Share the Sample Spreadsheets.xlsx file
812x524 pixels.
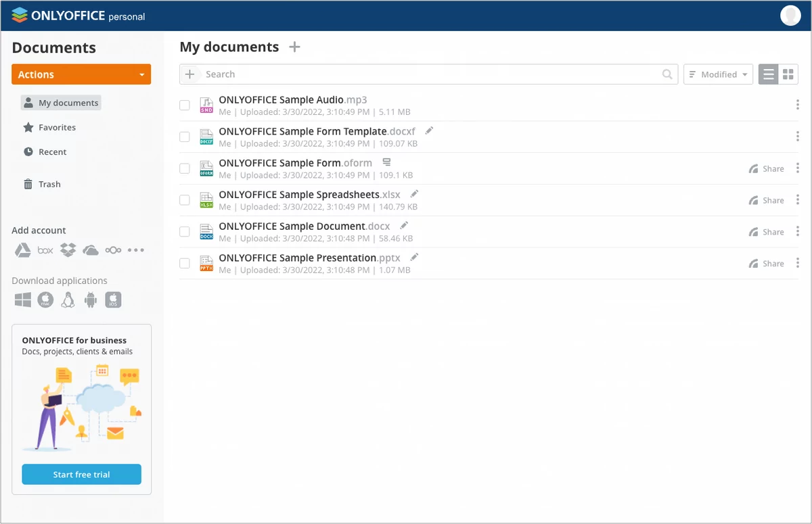(x=766, y=201)
